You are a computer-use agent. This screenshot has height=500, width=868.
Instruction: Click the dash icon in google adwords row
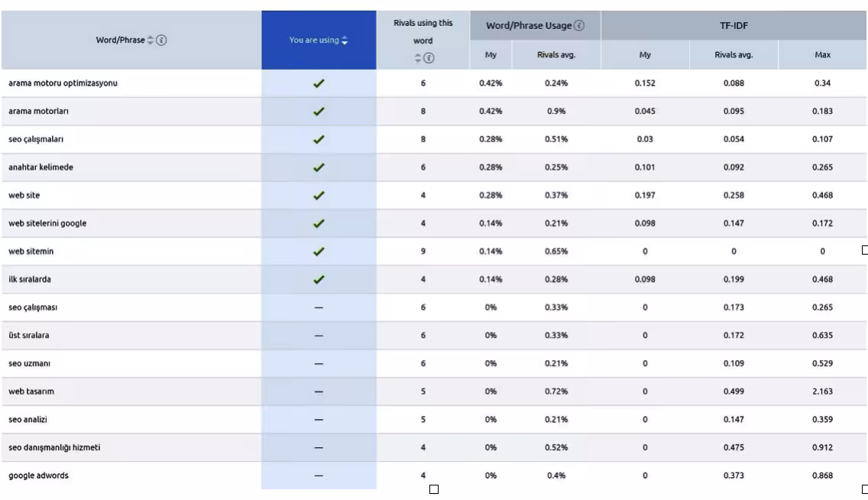(319, 475)
